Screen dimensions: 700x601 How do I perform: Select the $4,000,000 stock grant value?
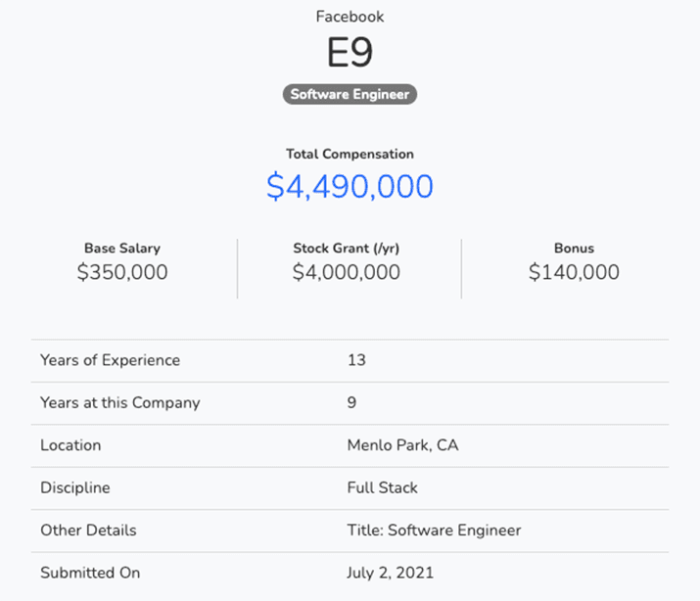(x=347, y=273)
